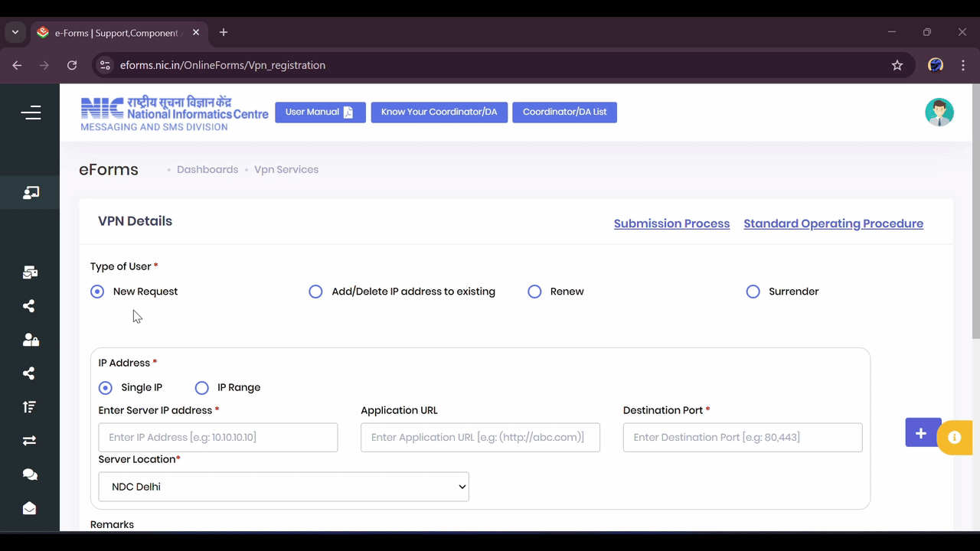Image resolution: width=980 pixels, height=551 pixels.
Task: Select the highlighted user-registration icon in sidebar
Action: pyautogui.click(x=31, y=192)
